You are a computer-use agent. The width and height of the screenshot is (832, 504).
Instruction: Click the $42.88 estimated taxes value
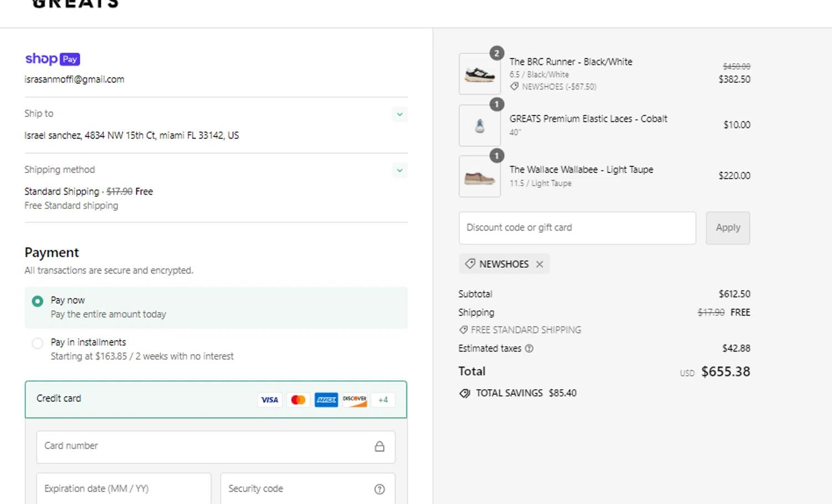(x=736, y=348)
